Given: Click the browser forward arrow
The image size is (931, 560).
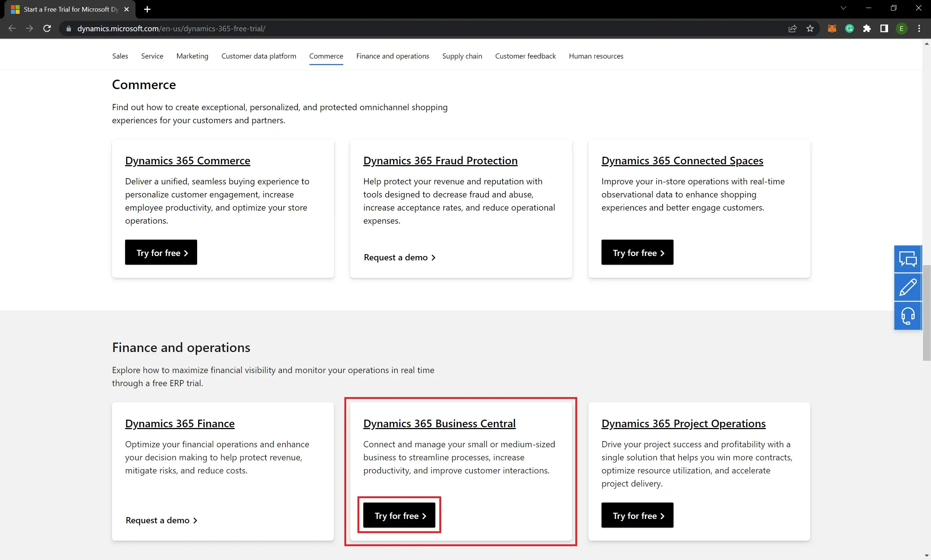Looking at the screenshot, I should tap(29, 28).
